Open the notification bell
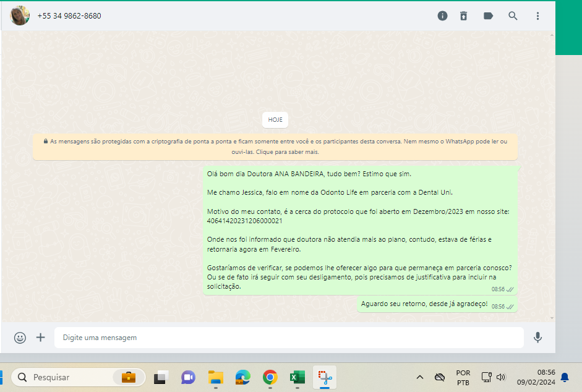The width and height of the screenshot is (582, 392). coord(565,377)
